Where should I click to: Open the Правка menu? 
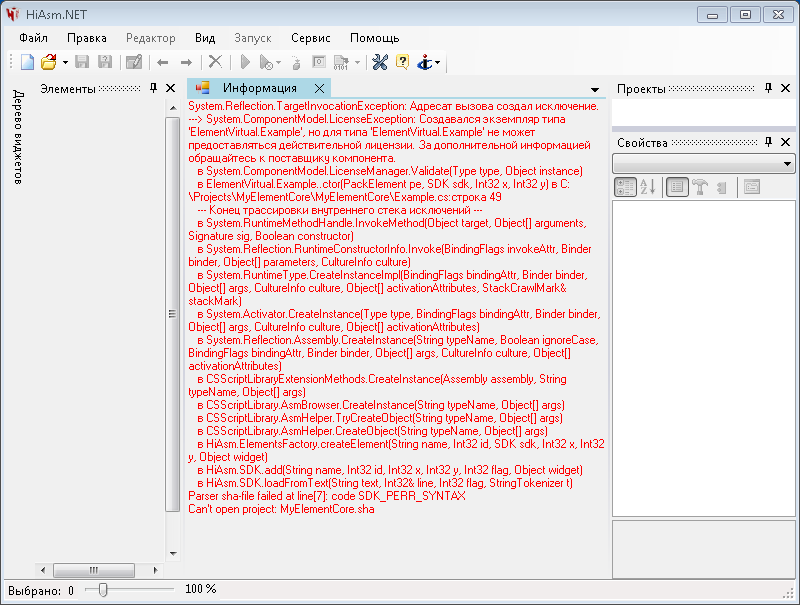pyautogui.click(x=87, y=37)
